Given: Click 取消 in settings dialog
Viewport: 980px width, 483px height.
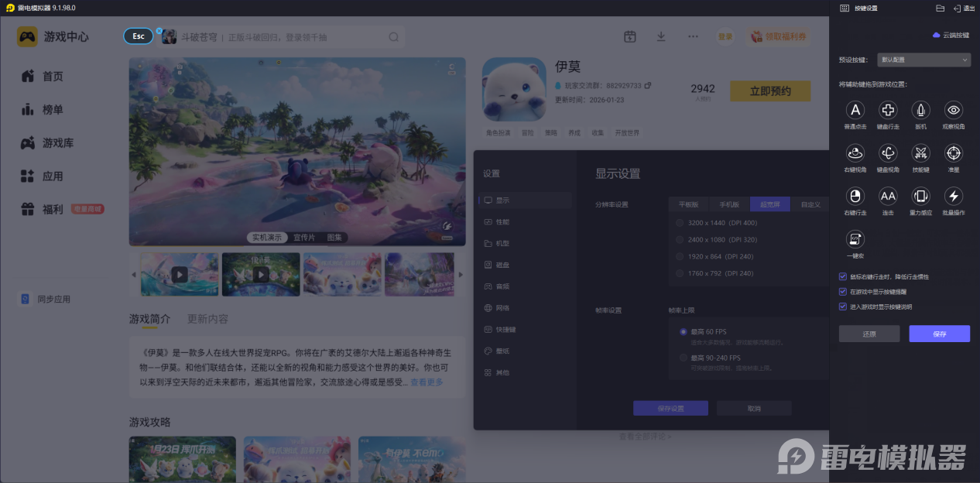Looking at the screenshot, I should (x=754, y=408).
